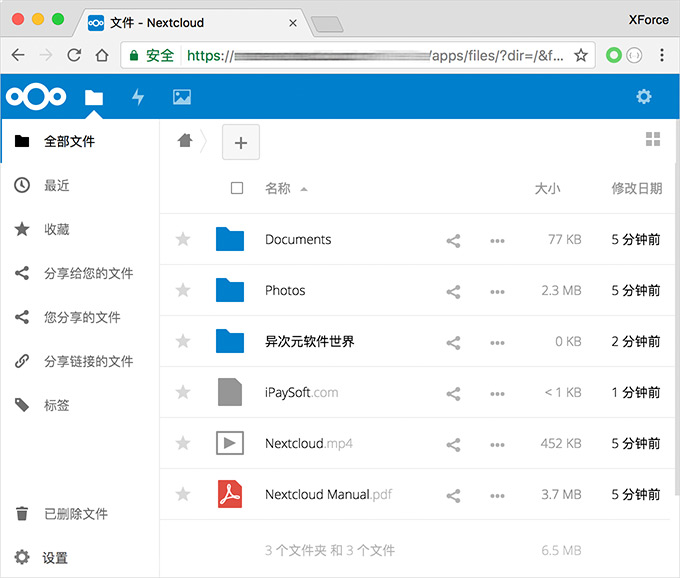This screenshot has width=680, height=578.
Task: Favorite Nextcloud.mp4 with the star
Action: pyautogui.click(x=183, y=443)
